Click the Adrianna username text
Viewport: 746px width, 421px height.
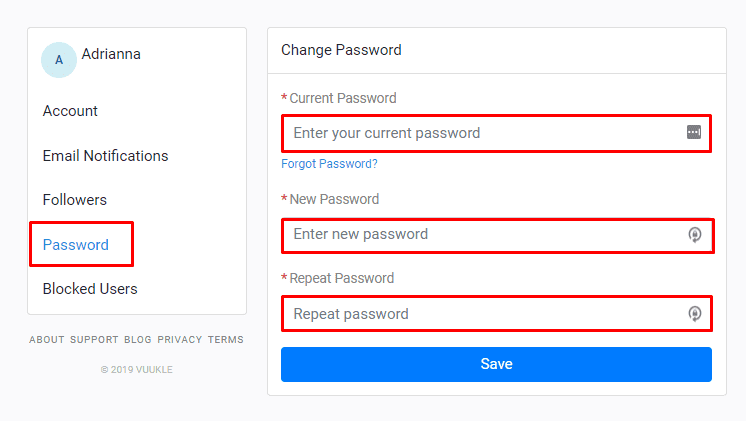111,54
